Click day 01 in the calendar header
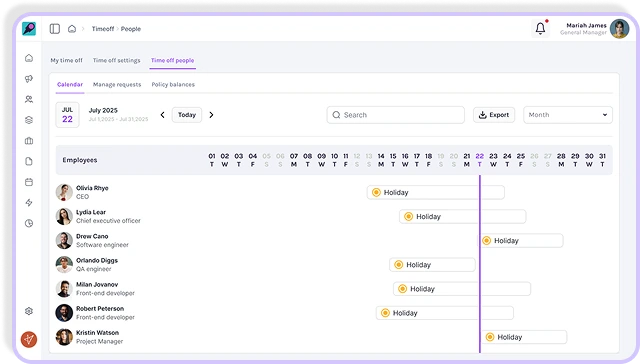This screenshot has width=640, height=364. (x=212, y=160)
